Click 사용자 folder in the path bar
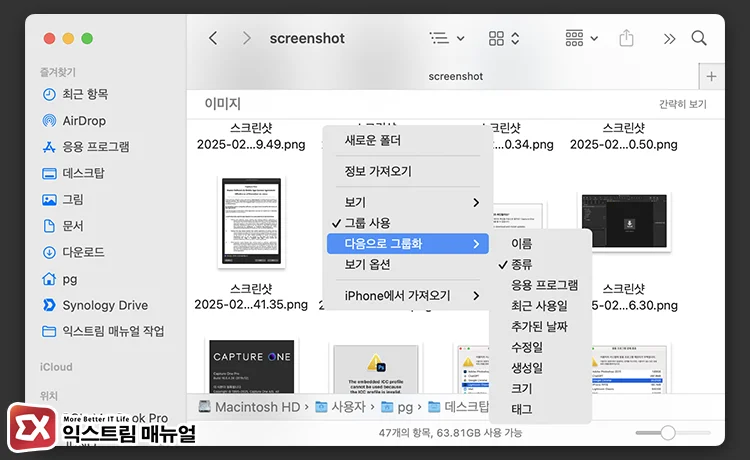 click(341, 407)
